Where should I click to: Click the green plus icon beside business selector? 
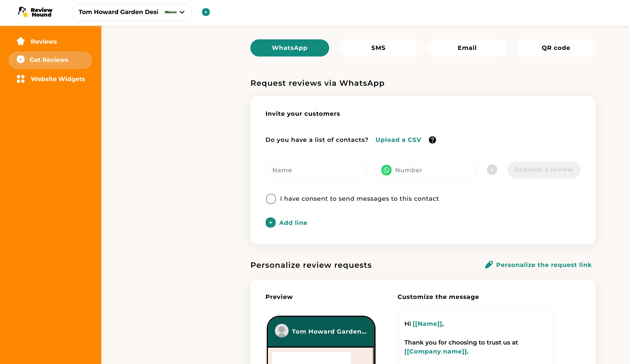(206, 12)
